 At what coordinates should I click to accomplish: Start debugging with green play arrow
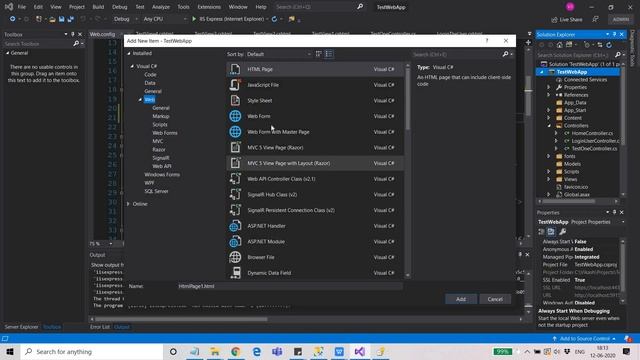pos(194,19)
